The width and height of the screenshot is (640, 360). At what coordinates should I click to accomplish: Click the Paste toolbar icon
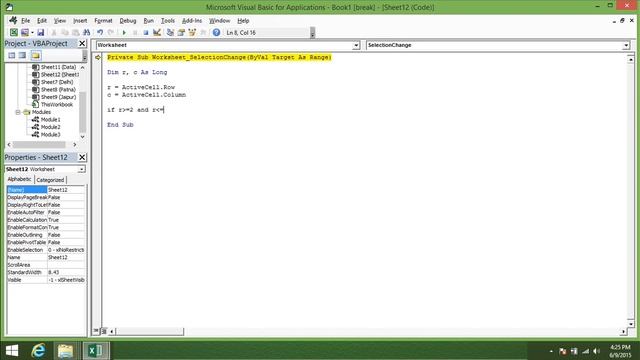tap(76, 32)
